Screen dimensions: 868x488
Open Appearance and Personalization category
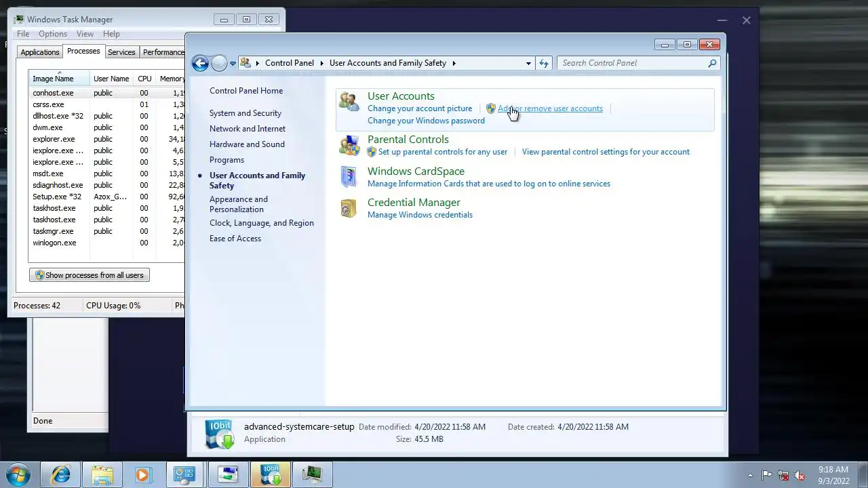point(239,204)
